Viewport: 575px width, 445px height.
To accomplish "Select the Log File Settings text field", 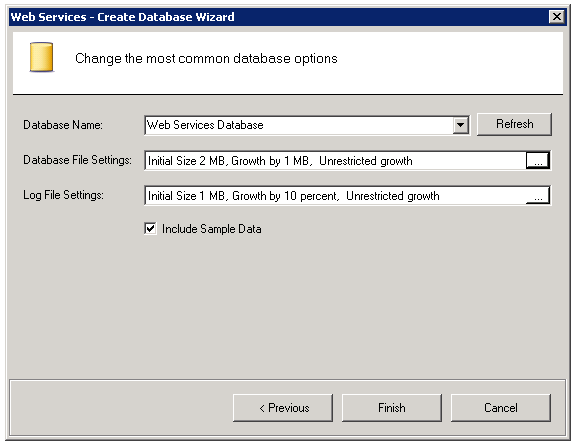I will [x=336, y=196].
